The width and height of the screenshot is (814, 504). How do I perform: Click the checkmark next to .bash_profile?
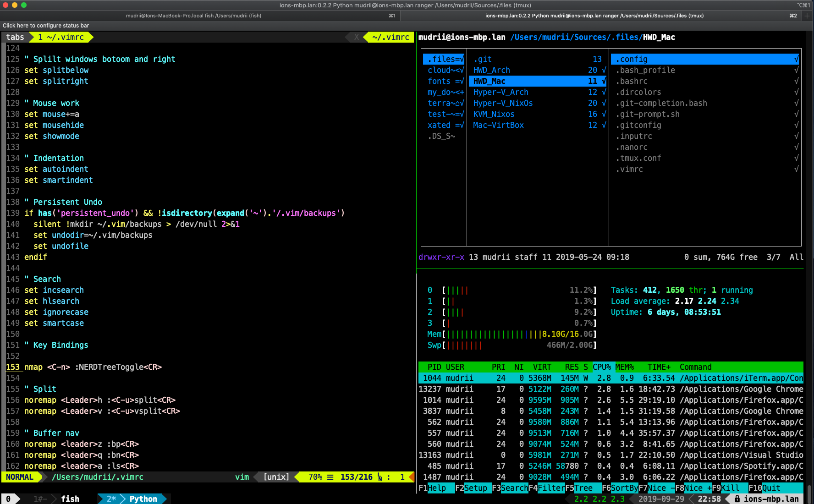[796, 70]
